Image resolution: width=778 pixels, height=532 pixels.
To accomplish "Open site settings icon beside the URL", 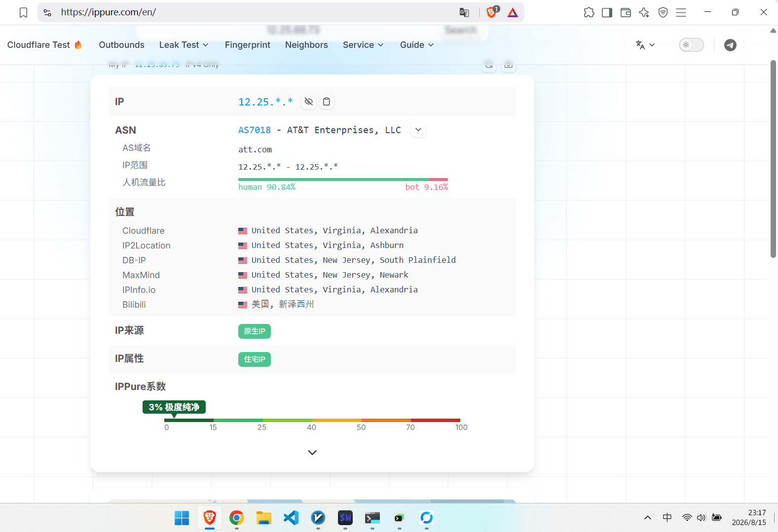I will [x=47, y=12].
